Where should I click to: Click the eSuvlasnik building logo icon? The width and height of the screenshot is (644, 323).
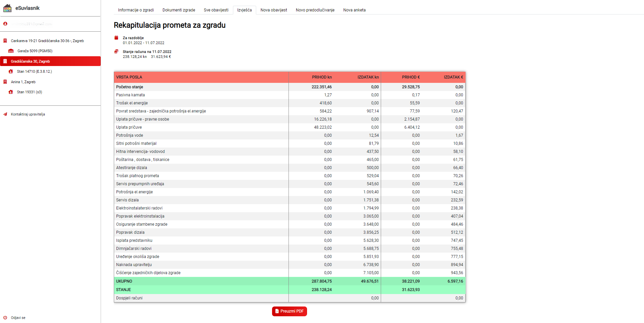click(7, 8)
